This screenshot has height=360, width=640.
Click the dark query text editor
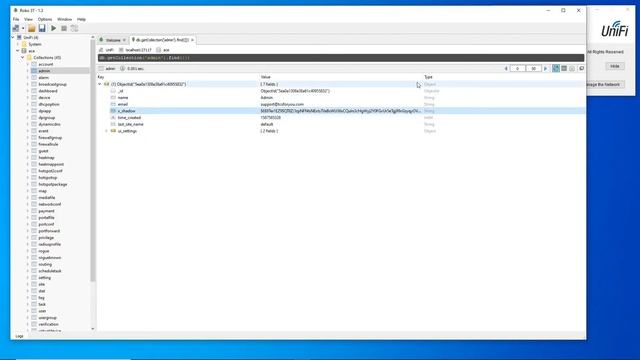click(x=341, y=58)
